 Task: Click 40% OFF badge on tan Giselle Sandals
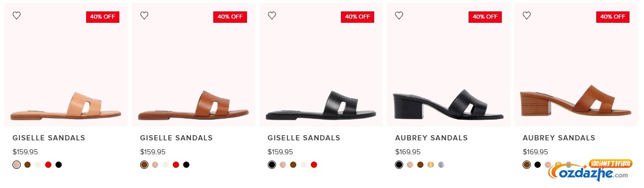click(103, 17)
